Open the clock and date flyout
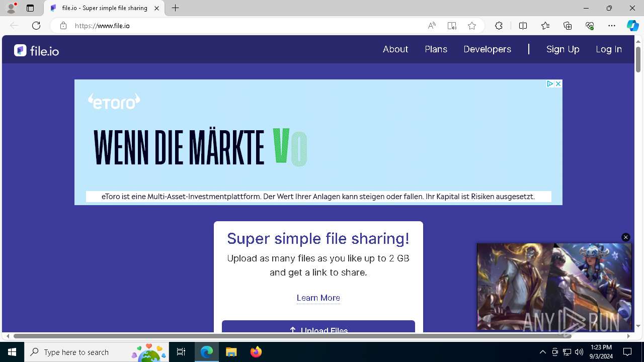 [601, 352]
